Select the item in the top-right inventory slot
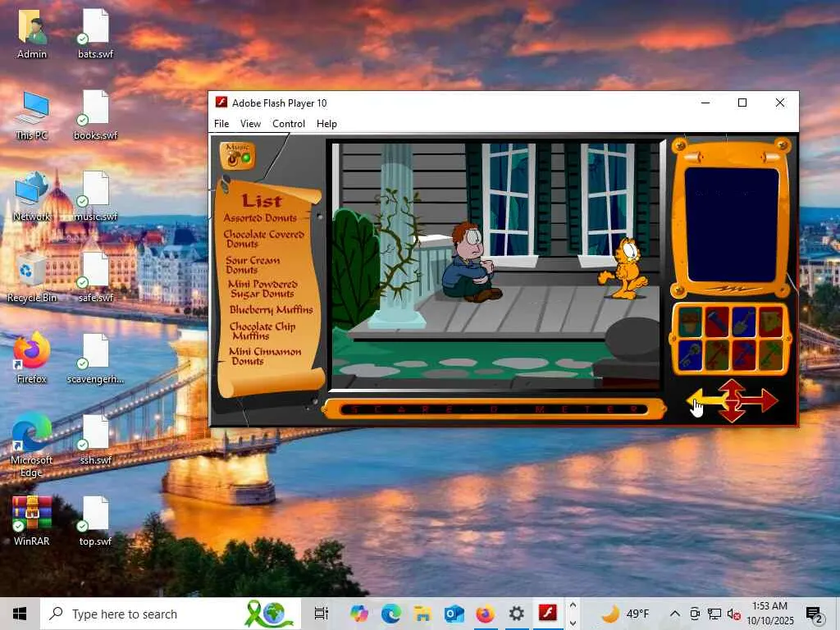The width and height of the screenshot is (840, 630). coord(770,322)
